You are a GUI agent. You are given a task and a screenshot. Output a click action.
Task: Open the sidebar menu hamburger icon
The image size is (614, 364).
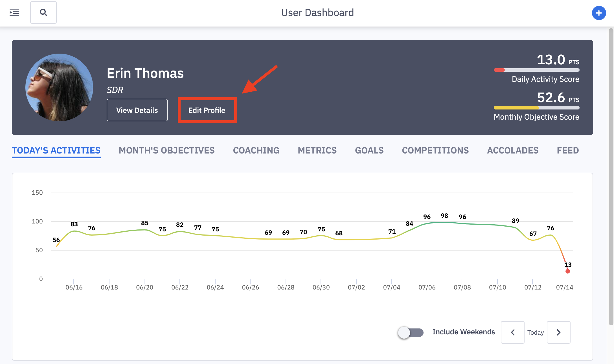[14, 12]
